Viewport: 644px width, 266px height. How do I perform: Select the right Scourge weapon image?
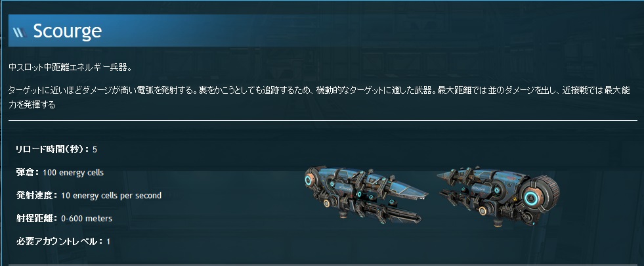[x=498, y=196]
